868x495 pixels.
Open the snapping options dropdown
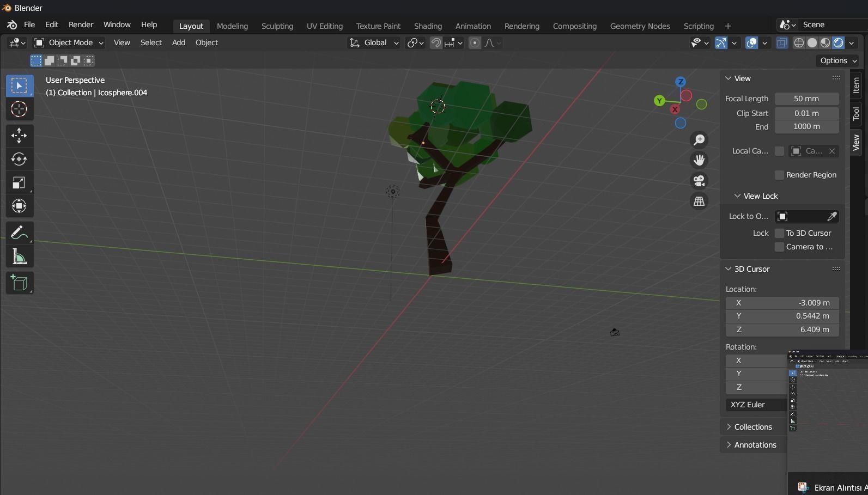click(454, 42)
